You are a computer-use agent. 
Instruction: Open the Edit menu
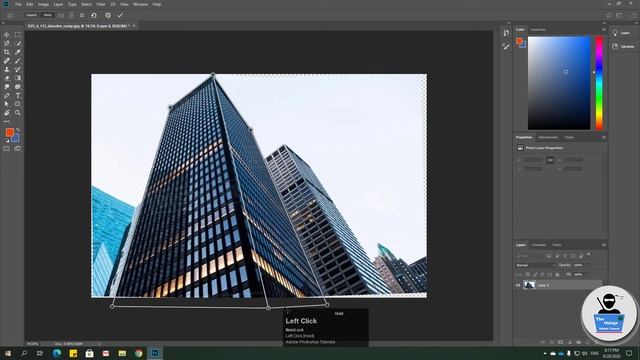(30, 4)
